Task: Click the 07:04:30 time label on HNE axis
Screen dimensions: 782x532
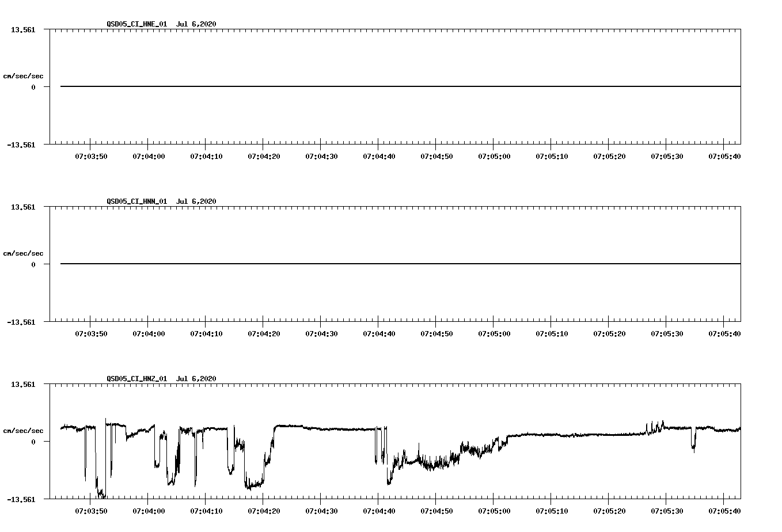Action: [x=321, y=157]
